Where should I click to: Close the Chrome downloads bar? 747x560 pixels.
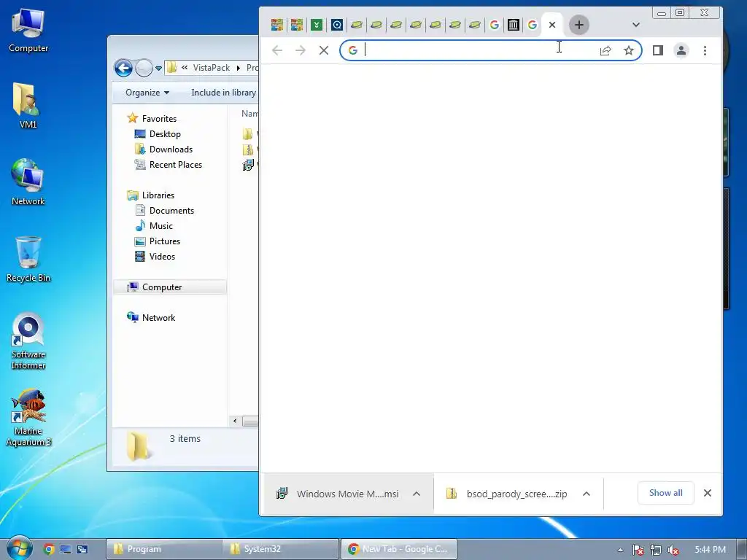click(x=708, y=493)
